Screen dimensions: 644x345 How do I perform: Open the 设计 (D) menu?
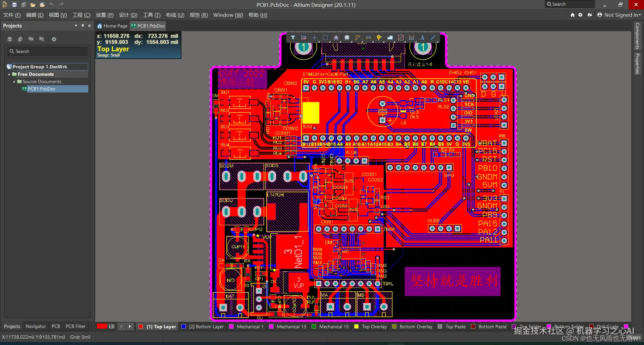(x=128, y=15)
